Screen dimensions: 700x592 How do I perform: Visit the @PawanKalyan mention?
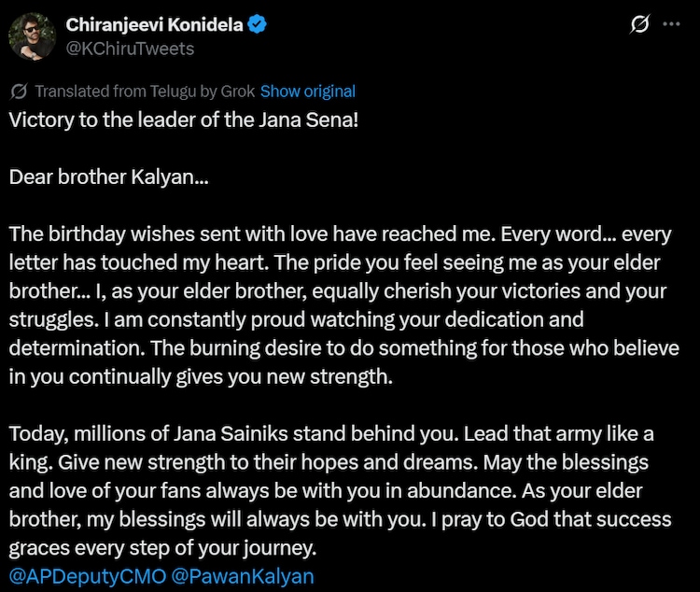point(243,576)
